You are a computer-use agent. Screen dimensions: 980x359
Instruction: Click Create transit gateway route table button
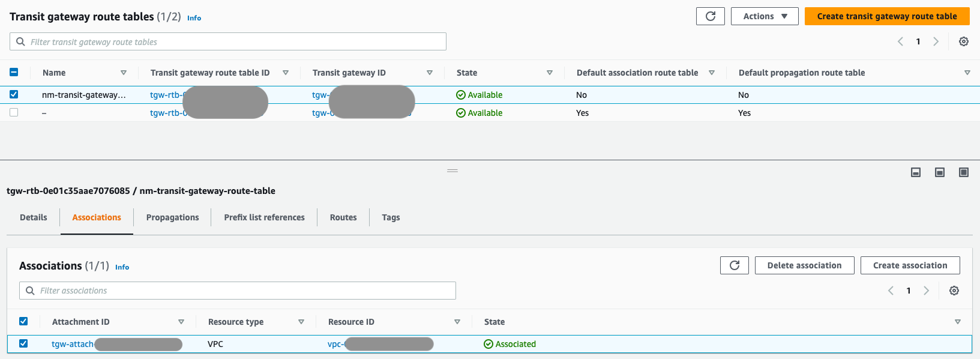tap(887, 16)
